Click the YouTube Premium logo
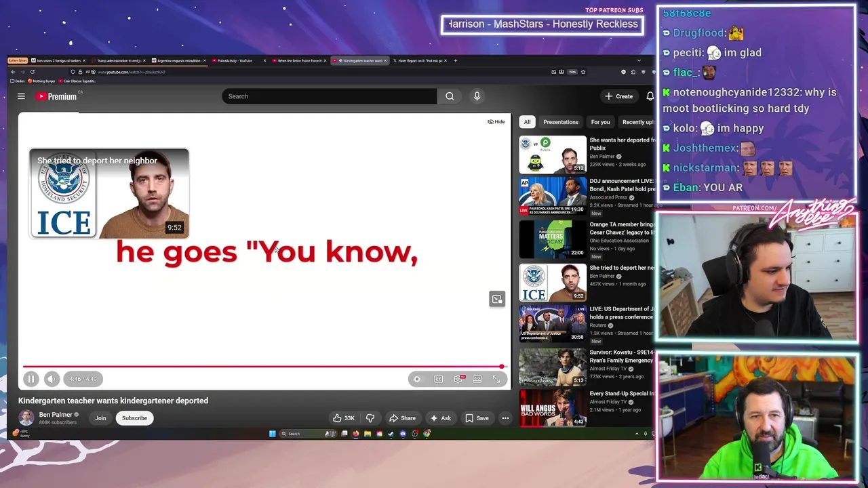Screen dimensions: 868x488 point(56,96)
